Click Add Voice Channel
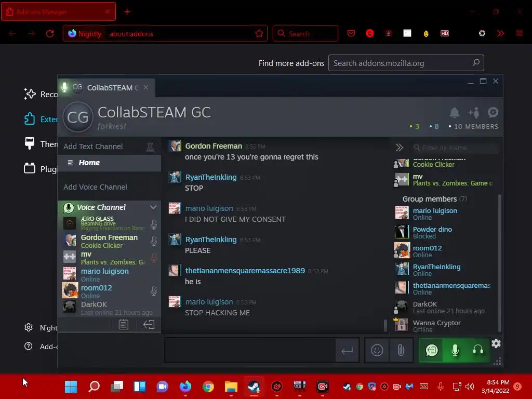 (96, 187)
